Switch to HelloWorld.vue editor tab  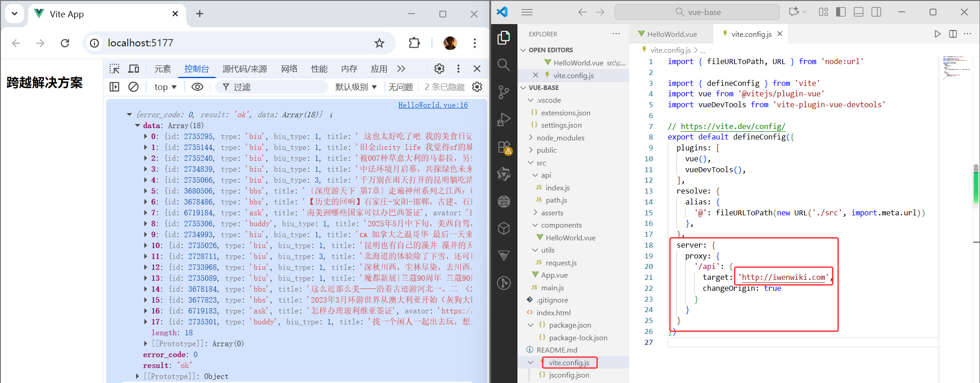pyautogui.click(x=671, y=34)
